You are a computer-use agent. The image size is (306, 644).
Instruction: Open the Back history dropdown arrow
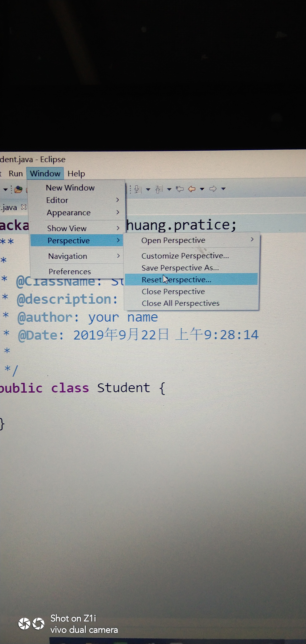[x=202, y=189]
